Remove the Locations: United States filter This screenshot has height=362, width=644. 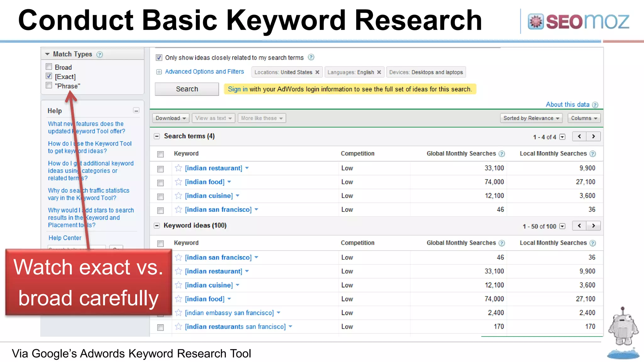tap(317, 72)
